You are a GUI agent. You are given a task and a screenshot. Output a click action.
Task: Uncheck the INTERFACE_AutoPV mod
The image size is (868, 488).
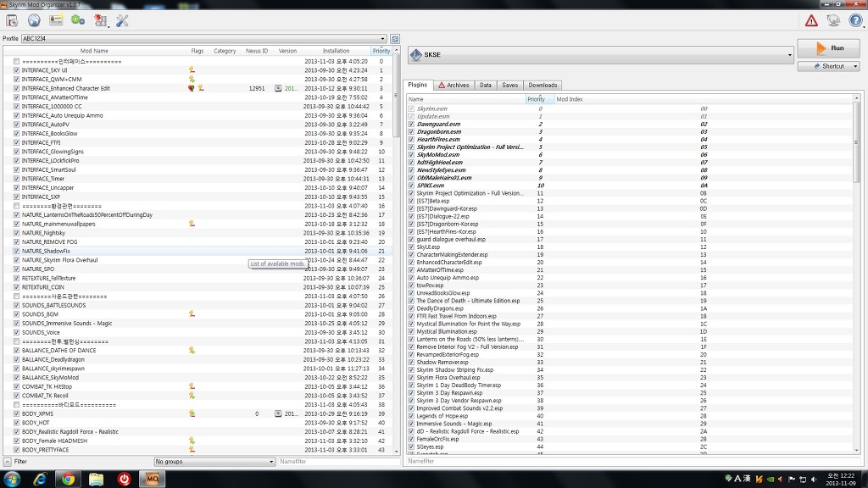point(17,125)
